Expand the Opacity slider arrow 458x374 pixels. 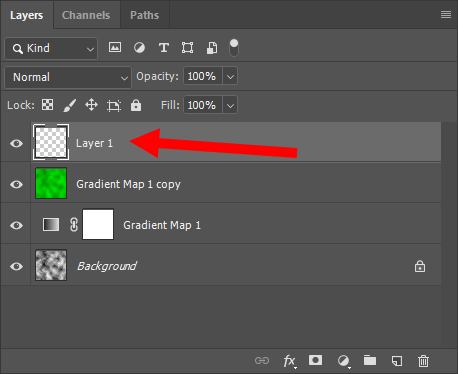pyautogui.click(x=230, y=76)
